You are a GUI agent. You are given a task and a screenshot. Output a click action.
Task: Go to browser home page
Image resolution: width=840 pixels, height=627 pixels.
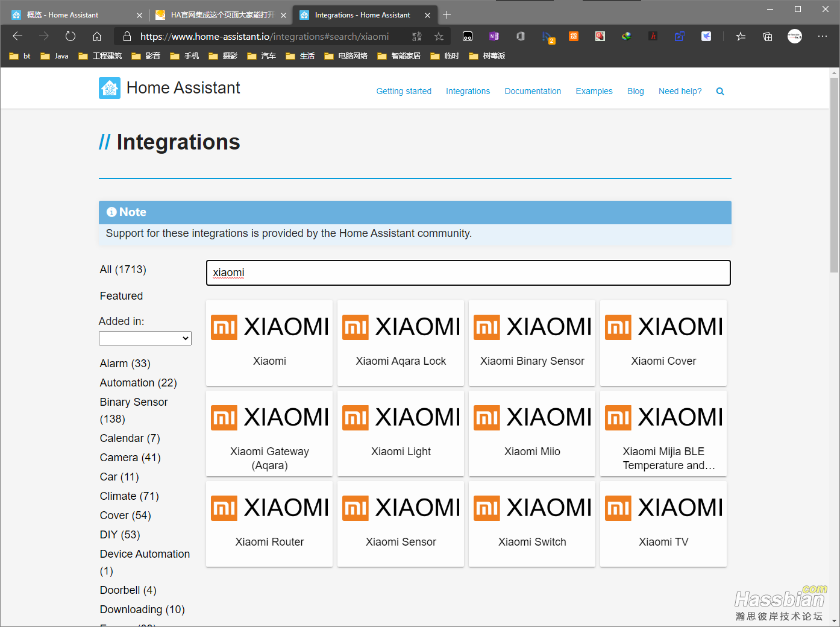tap(97, 36)
